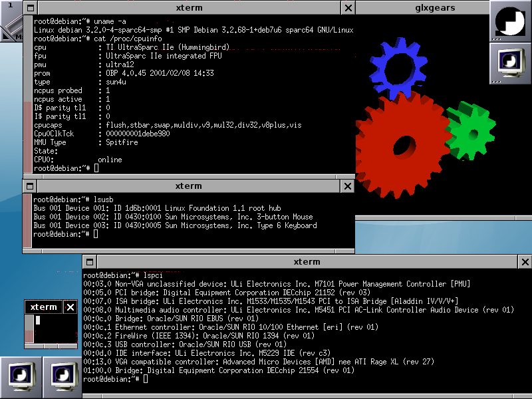This screenshot has width=532, height=399.
Task: Click the "Oracle/SUN RIO 1394" FireWire line
Action: (x=199, y=336)
